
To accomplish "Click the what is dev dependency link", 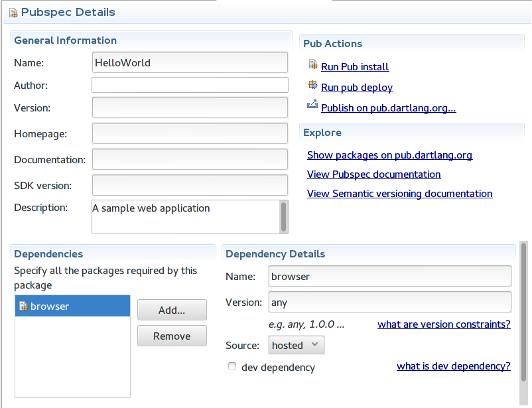I will tap(453, 366).
